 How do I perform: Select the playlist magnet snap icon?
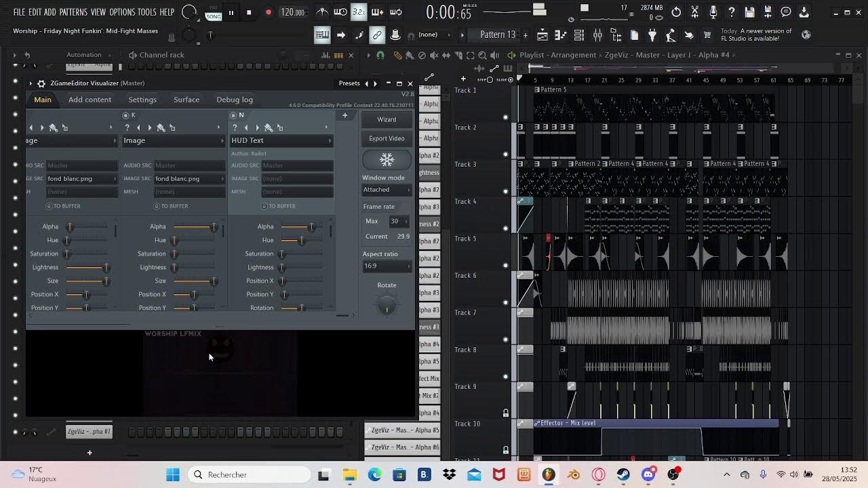pos(380,55)
